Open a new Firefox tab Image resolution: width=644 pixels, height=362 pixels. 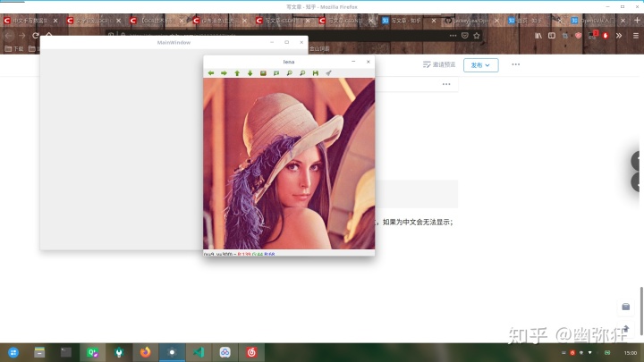click(637, 20)
